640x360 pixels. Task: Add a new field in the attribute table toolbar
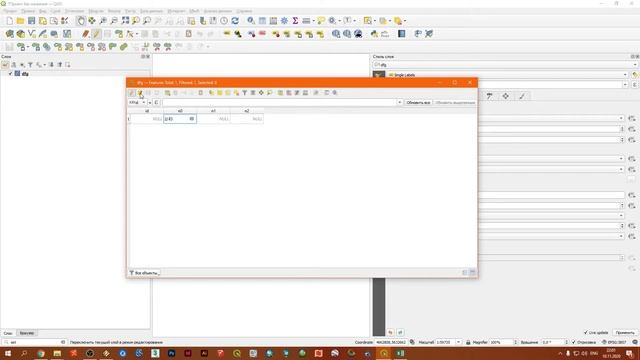[280, 93]
